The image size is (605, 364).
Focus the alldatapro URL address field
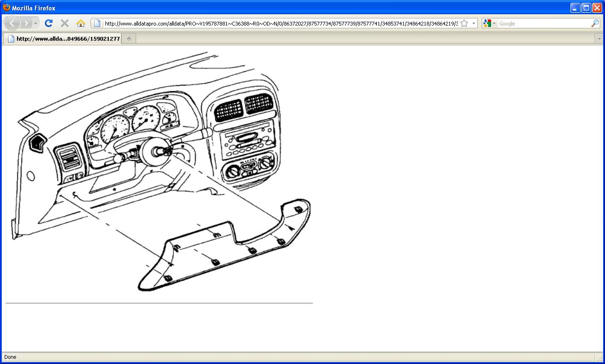click(281, 23)
